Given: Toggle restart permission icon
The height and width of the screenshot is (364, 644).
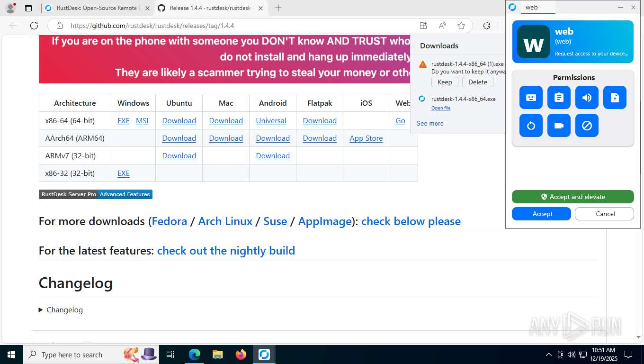Looking at the screenshot, I should pyautogui.click(x=531, y=126).
